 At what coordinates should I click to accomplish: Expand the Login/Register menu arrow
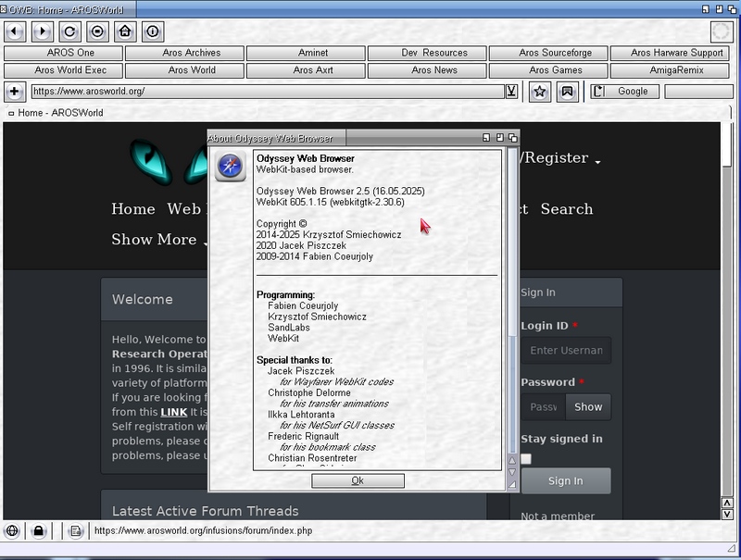click(x=597, y=162)
